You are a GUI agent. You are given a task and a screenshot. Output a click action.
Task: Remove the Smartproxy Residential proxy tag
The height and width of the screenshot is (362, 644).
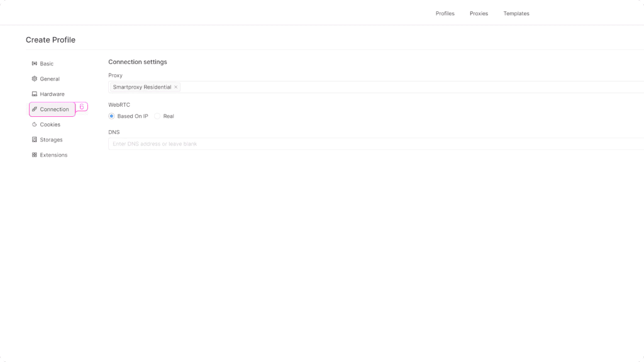(x=175, y=87)
